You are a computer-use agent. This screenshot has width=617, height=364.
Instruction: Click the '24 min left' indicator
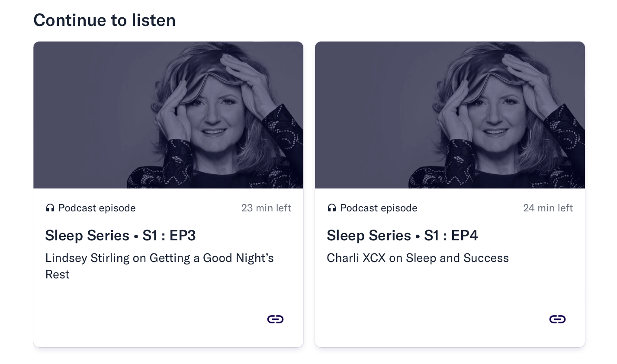point(548,208)
